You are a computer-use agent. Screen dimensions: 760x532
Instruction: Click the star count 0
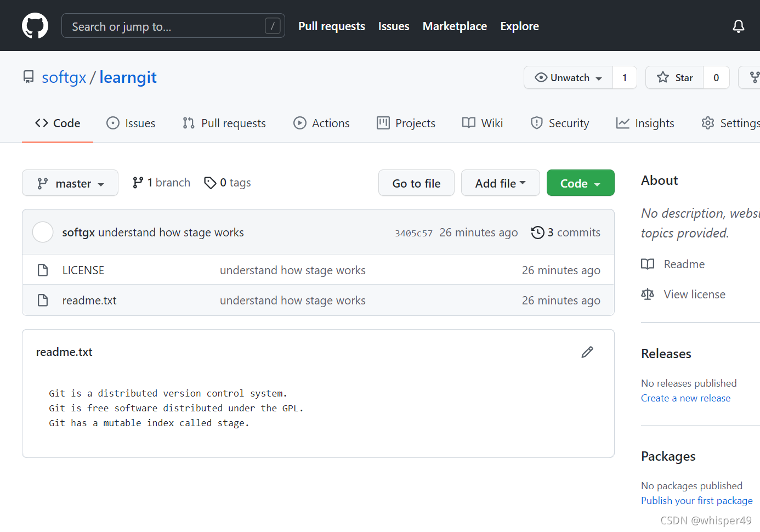(x=716, y=77)
